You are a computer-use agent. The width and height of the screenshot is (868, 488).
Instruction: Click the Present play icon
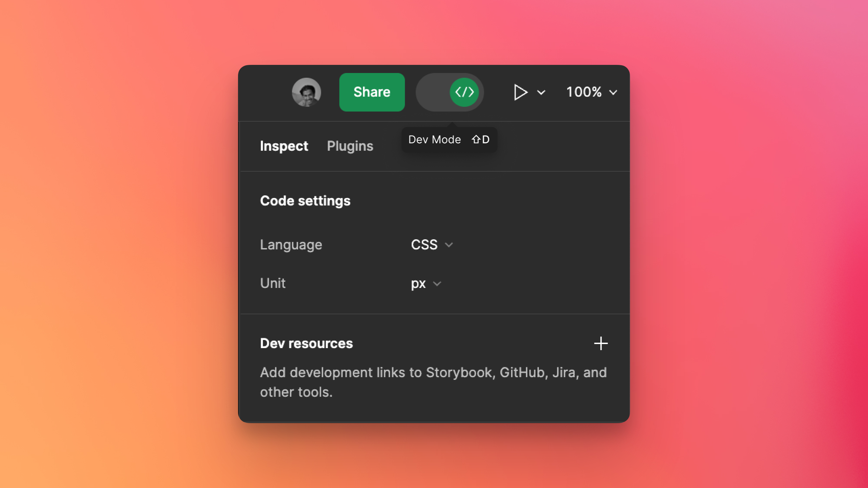[520, 92]
